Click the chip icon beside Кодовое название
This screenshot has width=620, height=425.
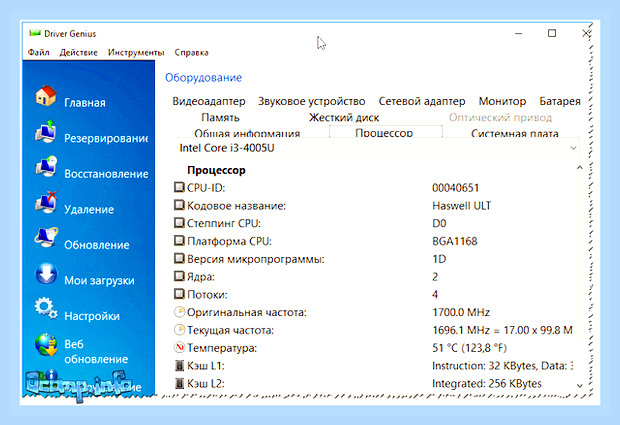point(179,205)
